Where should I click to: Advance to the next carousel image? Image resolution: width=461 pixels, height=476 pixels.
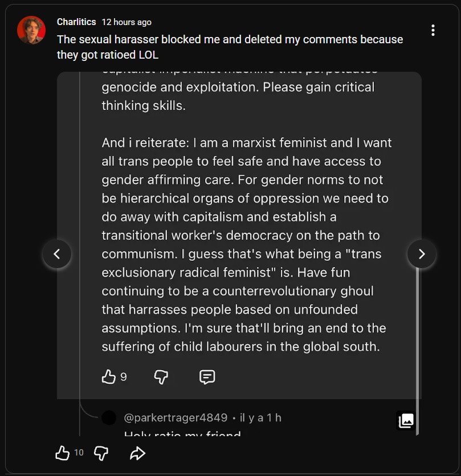coord(422,254)
